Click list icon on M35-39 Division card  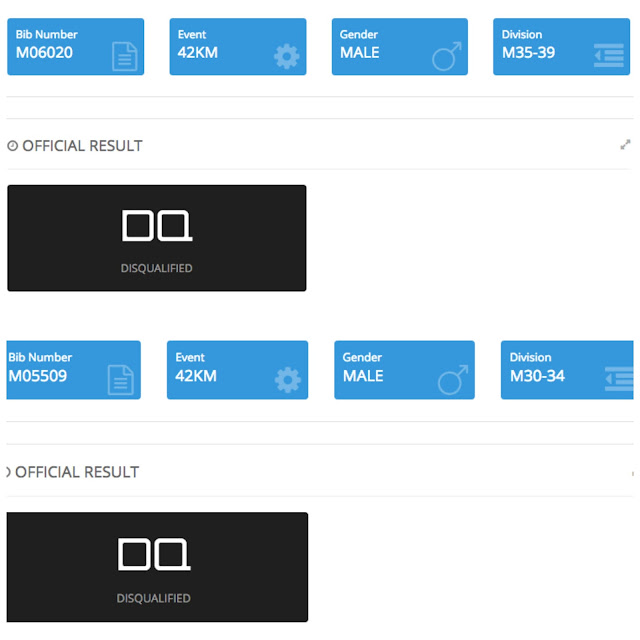[609, 57]
